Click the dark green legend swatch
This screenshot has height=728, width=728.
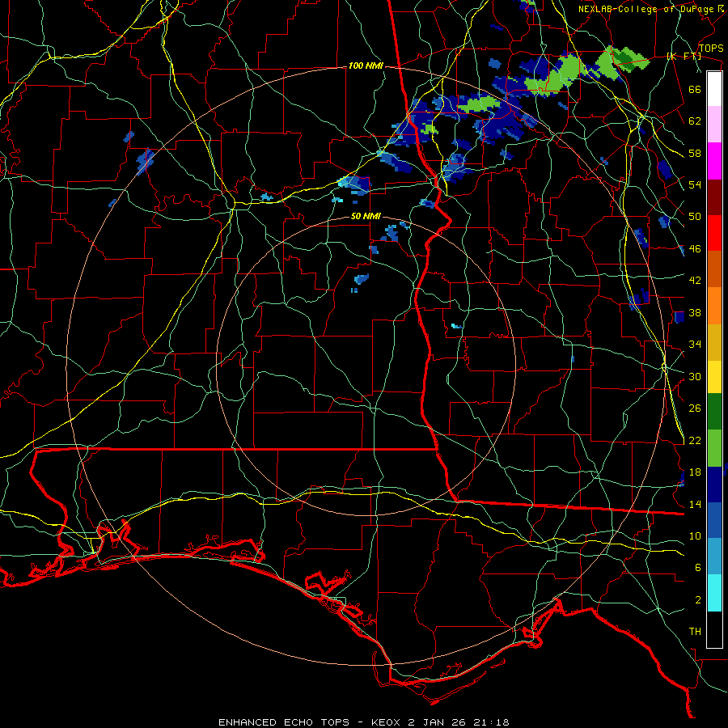(714, 412)
